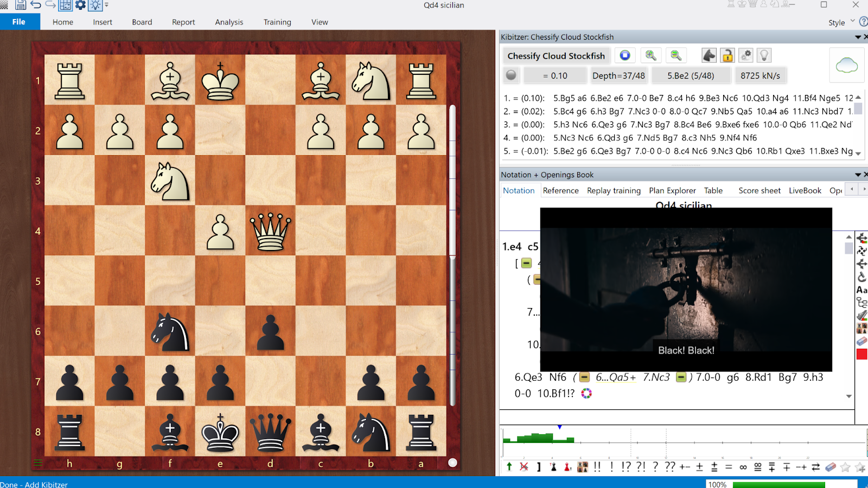Toggle the lightbulb hint icon in title bar
This screenshot has width=868, height=488.
[x=95, y=5]
